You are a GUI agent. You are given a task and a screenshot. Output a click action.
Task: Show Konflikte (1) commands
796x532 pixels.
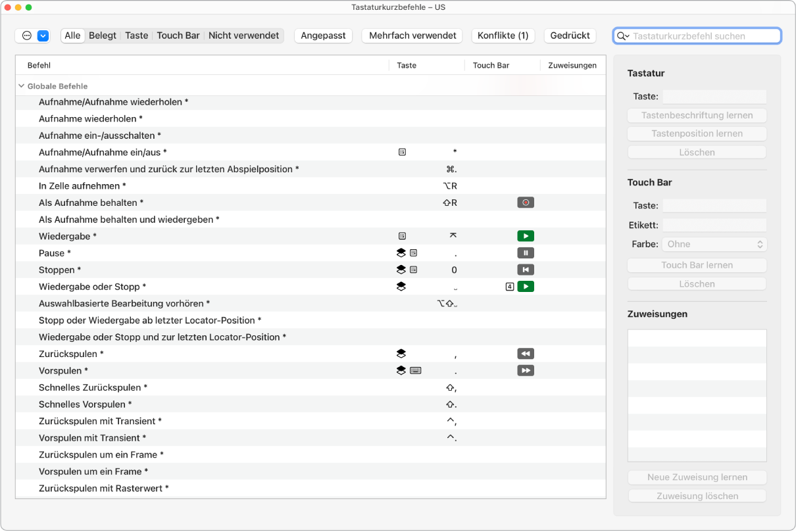click(503, 36)
